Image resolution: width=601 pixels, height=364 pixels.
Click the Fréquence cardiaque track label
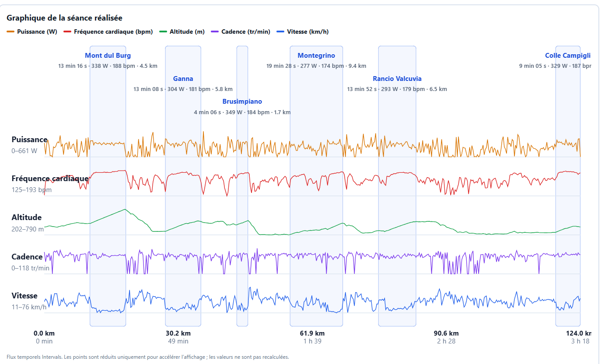point(50,178)
